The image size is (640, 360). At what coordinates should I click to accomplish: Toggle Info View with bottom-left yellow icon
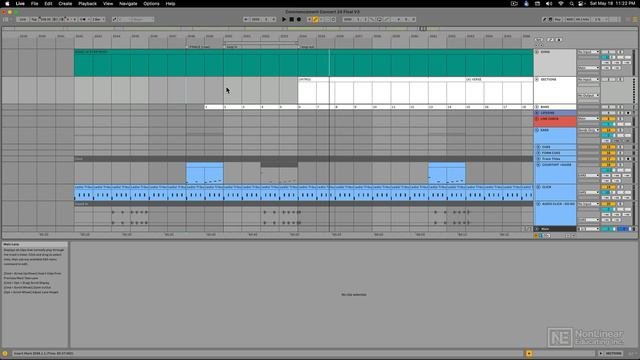pyautogui.click(x=5, y=353)
